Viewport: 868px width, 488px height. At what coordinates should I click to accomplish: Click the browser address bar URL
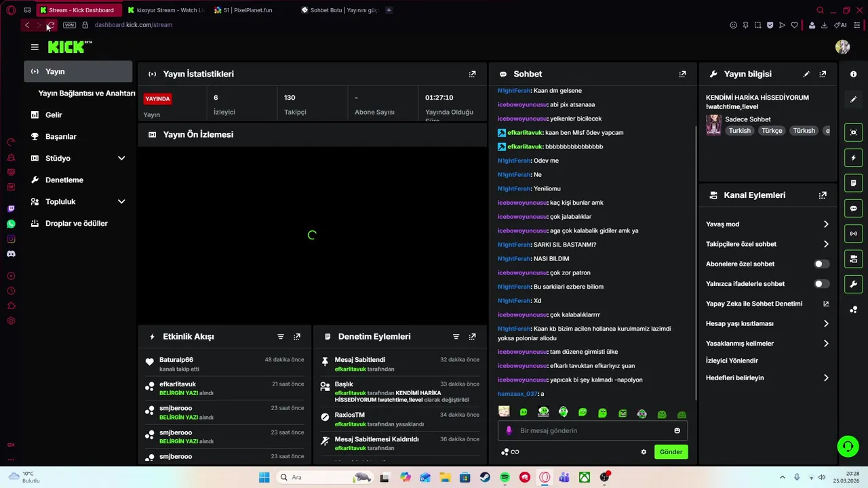134,25
